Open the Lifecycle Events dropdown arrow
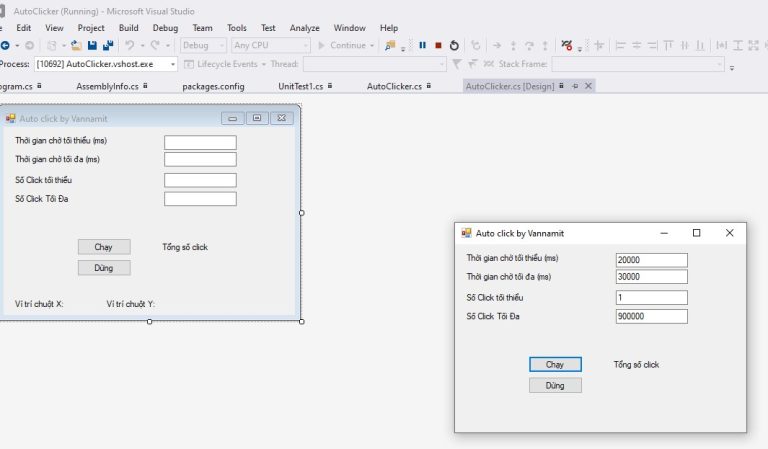The width and height of the screenshot is (768, 449). tap(264, 64)
